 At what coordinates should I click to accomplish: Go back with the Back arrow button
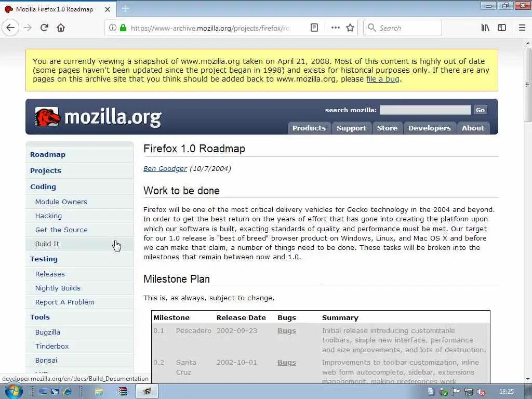[x=10, y=28]
